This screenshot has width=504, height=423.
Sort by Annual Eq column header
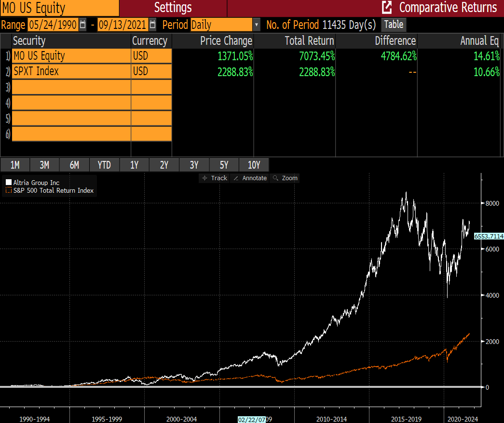(460, 41)
